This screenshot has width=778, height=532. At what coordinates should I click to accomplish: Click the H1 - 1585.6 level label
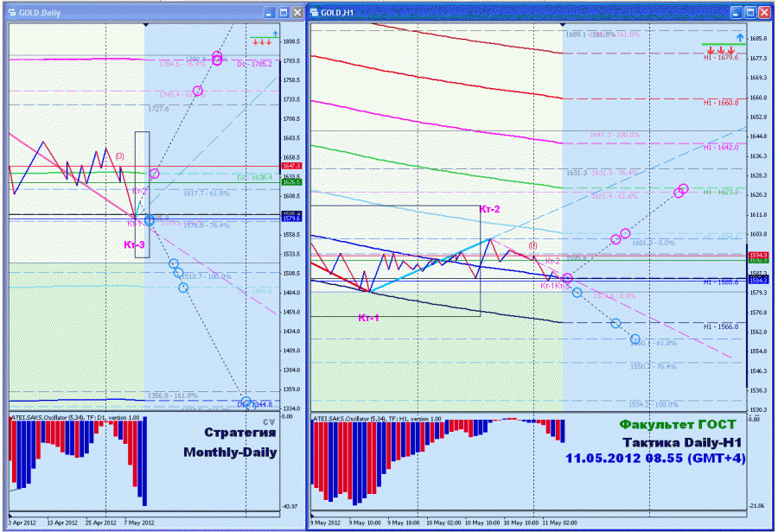[x=721, y=282]
